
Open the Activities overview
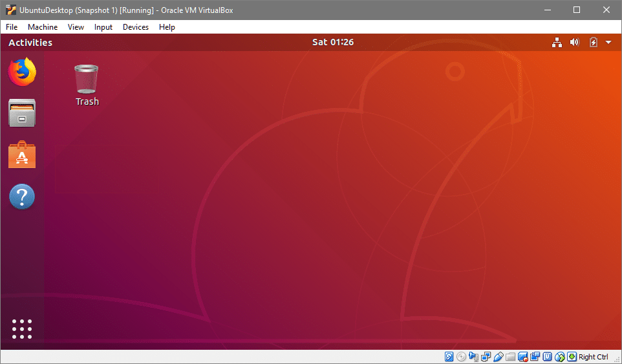click(30, 43)
